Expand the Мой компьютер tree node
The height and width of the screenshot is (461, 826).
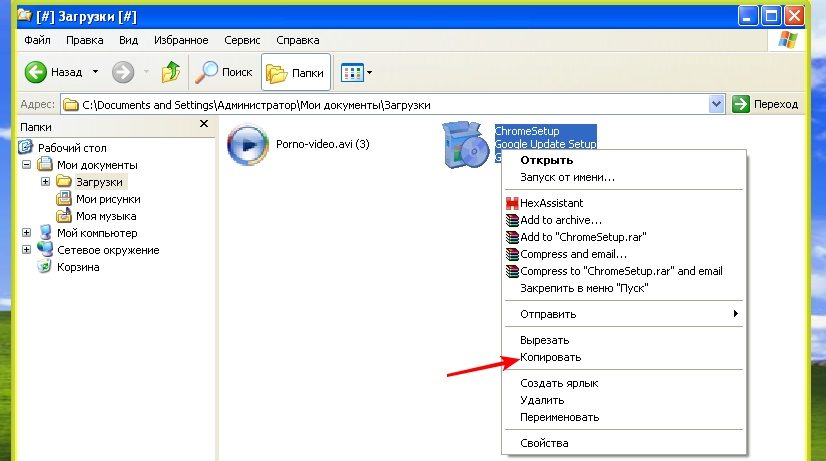(26, 232)
